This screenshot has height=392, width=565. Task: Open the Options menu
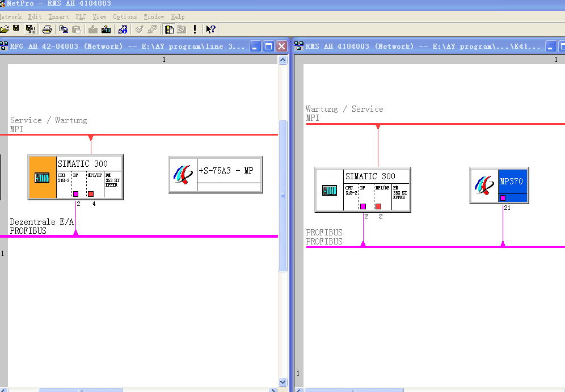[125, 16]
